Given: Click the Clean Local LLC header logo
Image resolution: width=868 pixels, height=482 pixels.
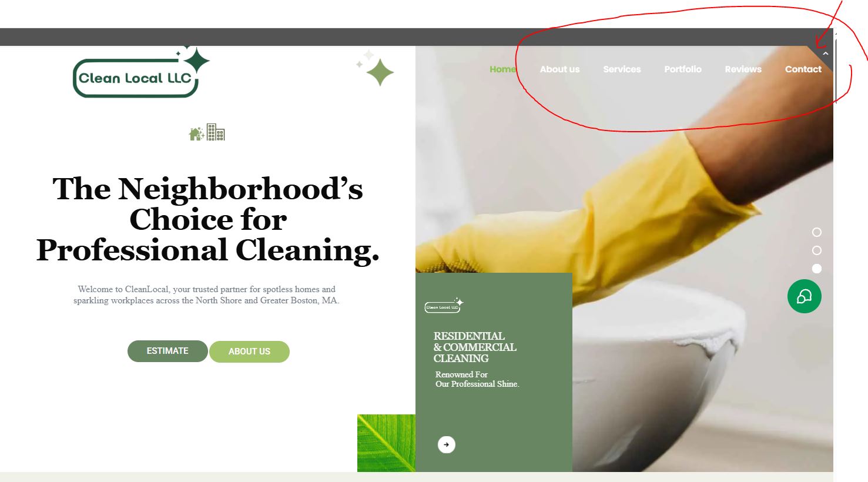Looking at the screenshot, I should (x=141, y=72).
